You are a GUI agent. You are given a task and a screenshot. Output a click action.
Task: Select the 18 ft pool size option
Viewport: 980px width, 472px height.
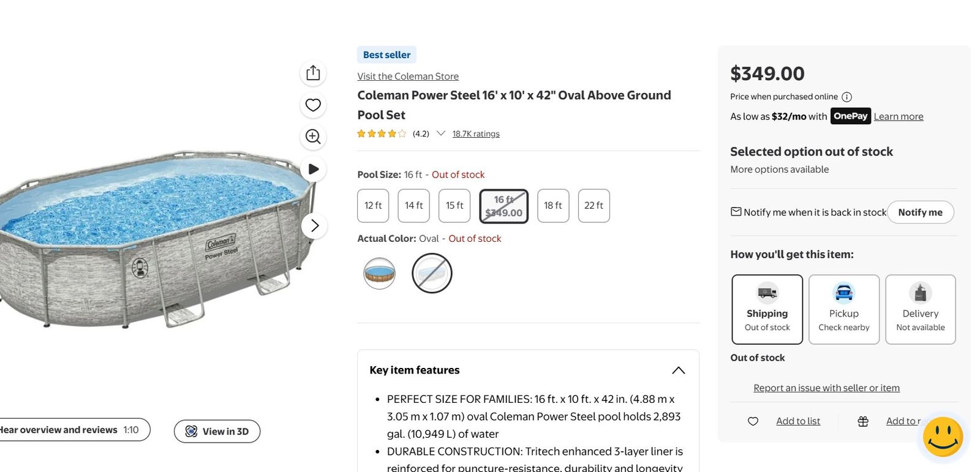[553, 206]
